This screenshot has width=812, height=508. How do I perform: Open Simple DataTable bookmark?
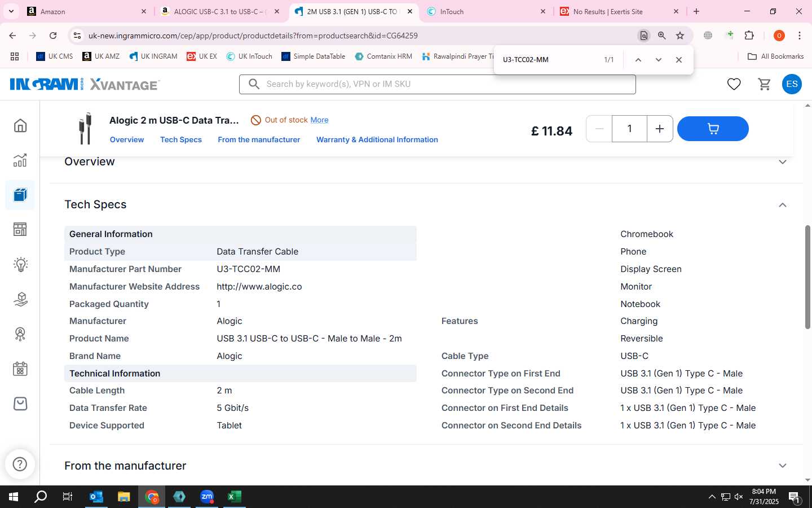click(x=314, y=56)
